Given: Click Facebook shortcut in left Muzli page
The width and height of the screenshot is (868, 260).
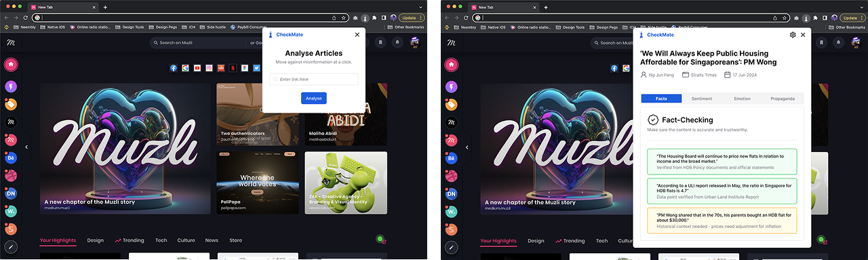Looking at the screenshot, I should pos(174,68).
